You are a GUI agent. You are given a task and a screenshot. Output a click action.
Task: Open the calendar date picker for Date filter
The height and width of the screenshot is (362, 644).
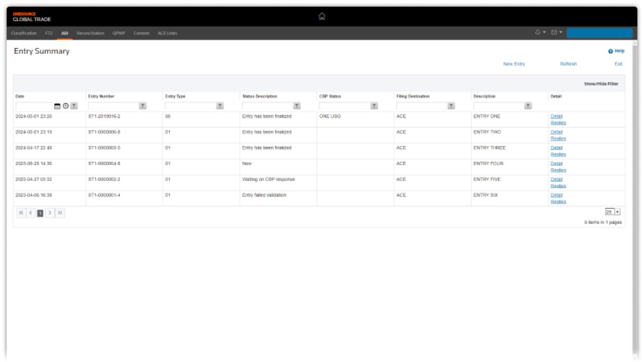point(57,106)
